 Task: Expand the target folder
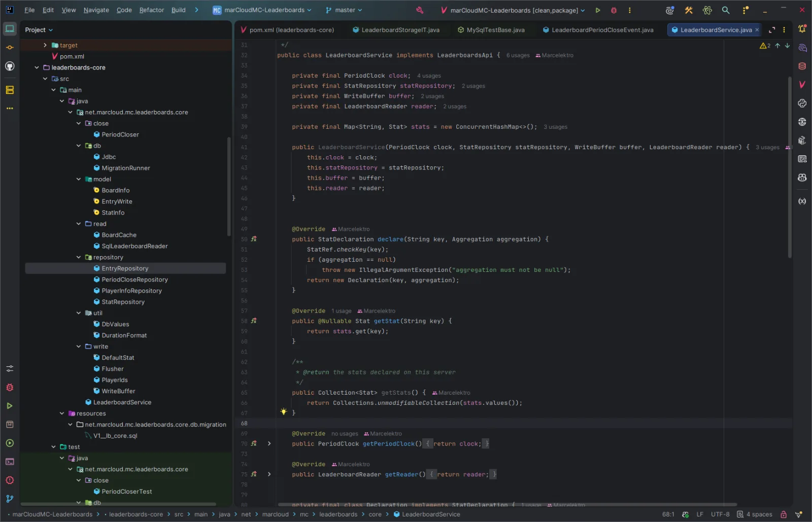click(45, 45)
